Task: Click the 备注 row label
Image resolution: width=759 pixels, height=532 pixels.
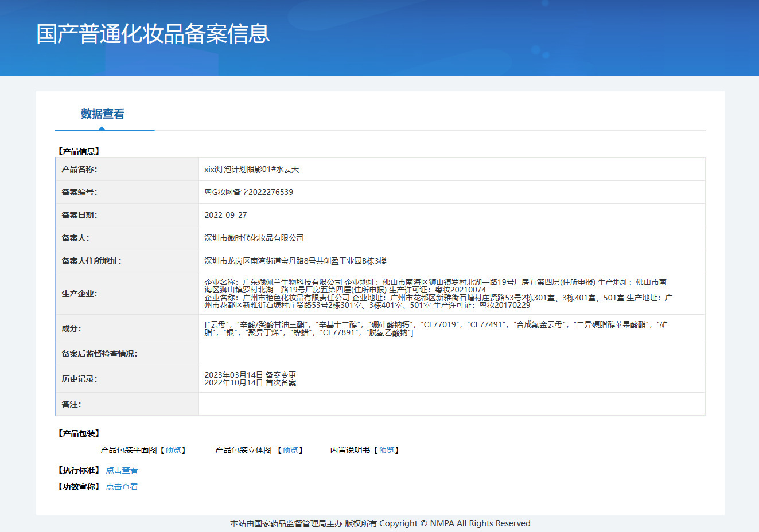Action: click(x=72, y=404)
